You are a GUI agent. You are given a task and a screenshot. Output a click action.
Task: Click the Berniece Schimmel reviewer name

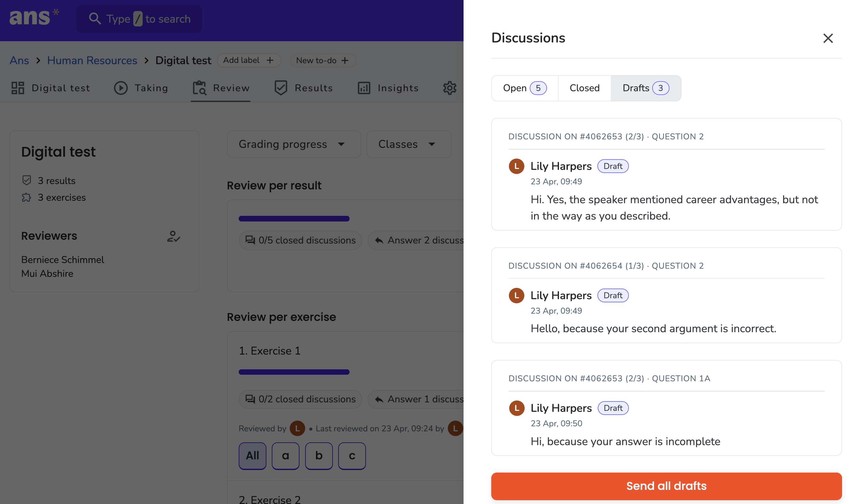pyautogui.click(x=63, y=260)
